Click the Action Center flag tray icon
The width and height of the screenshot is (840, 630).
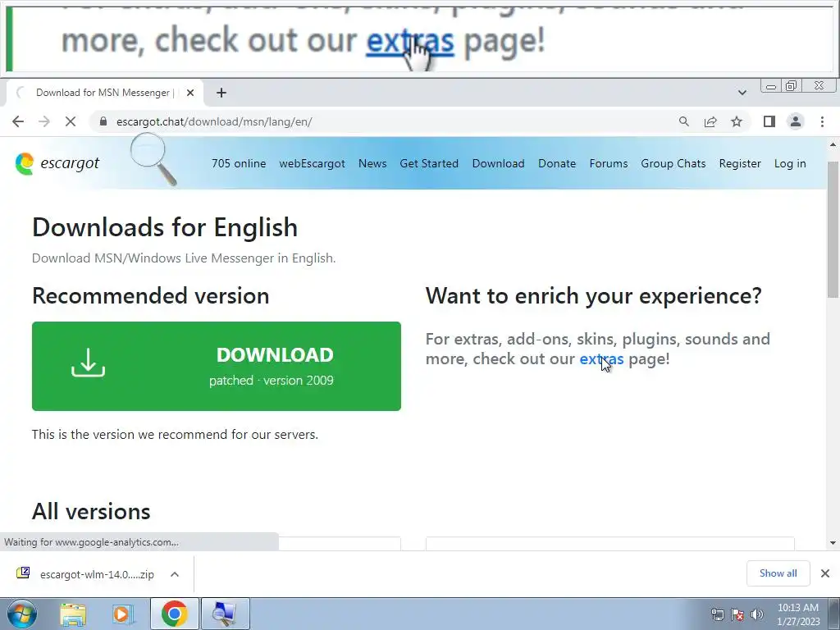(x=737, y=614)
